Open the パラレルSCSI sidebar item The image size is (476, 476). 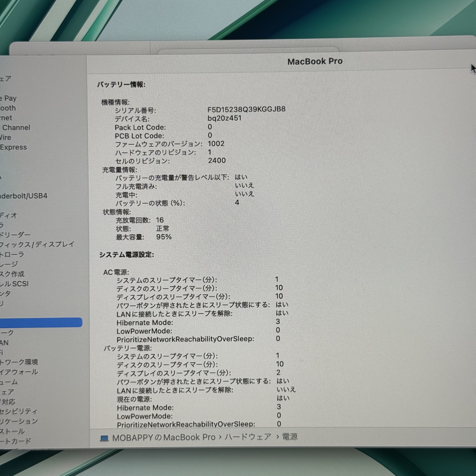point(14,284)
